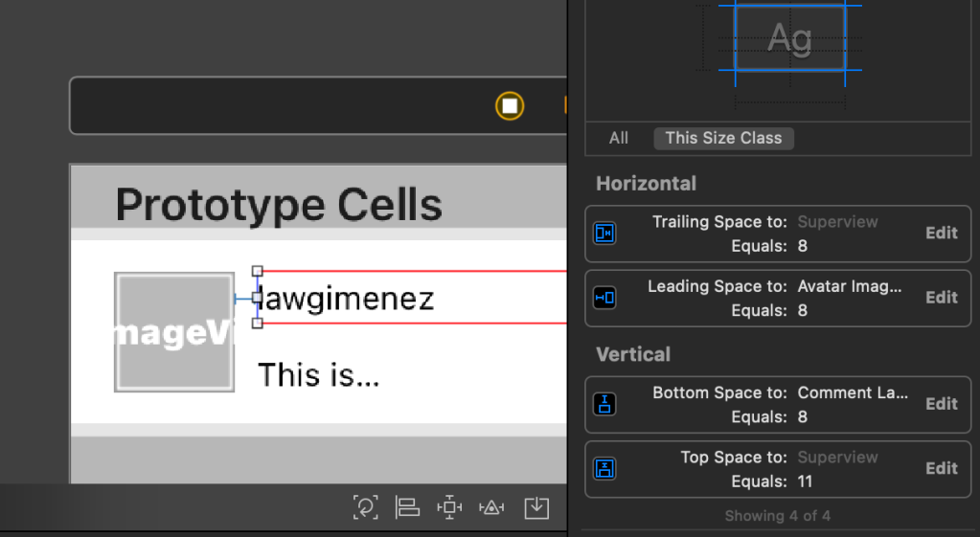Edit the Top Space to Superview constraint
This screenshot has width=980, height=537.
coord(941,469)
